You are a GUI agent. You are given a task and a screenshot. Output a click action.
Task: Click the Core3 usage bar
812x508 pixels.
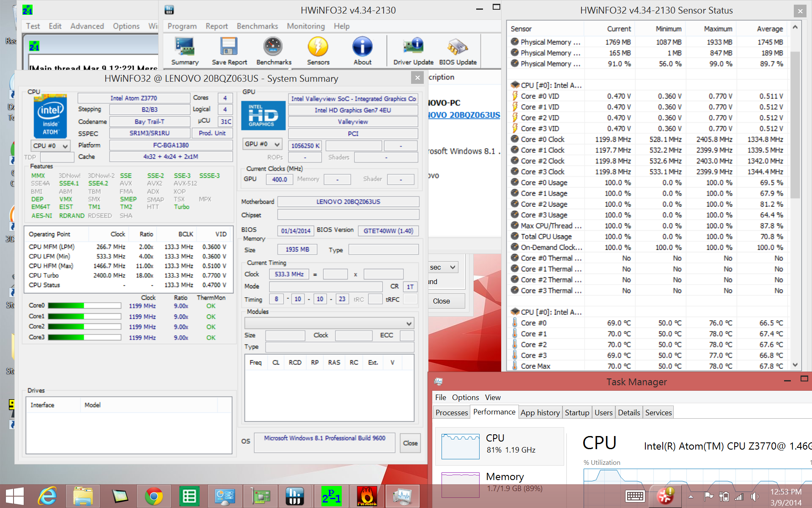pos(85,337)
